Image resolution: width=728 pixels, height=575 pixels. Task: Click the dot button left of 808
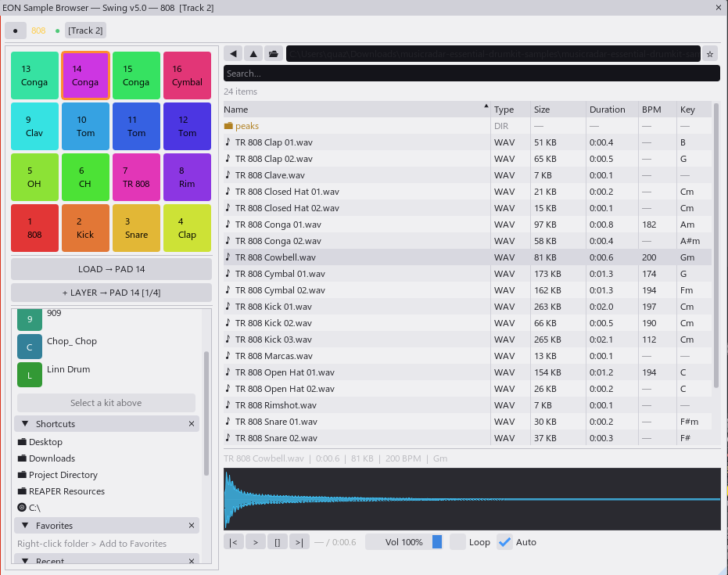coord(16,31)
